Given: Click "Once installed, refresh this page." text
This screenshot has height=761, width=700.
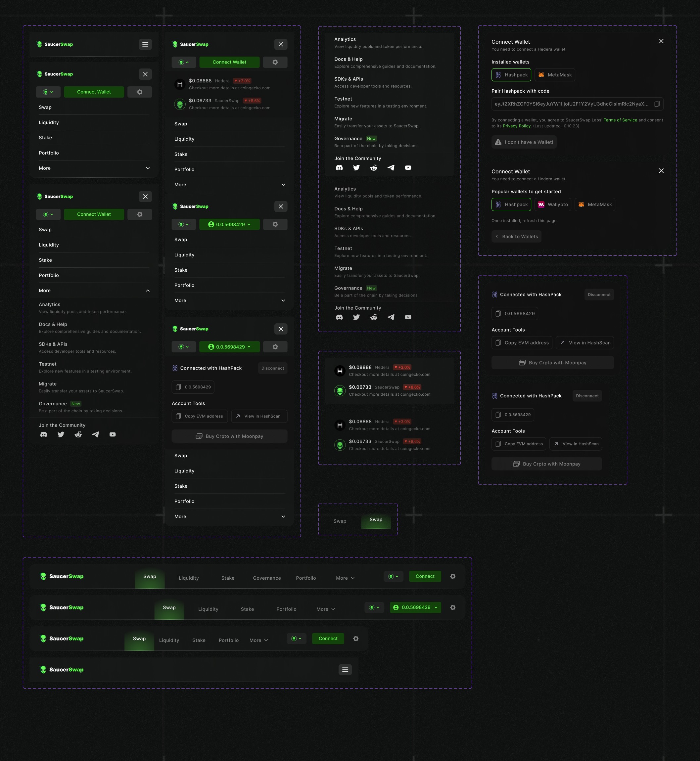Looking at the screenshot, I should [524, 221].
